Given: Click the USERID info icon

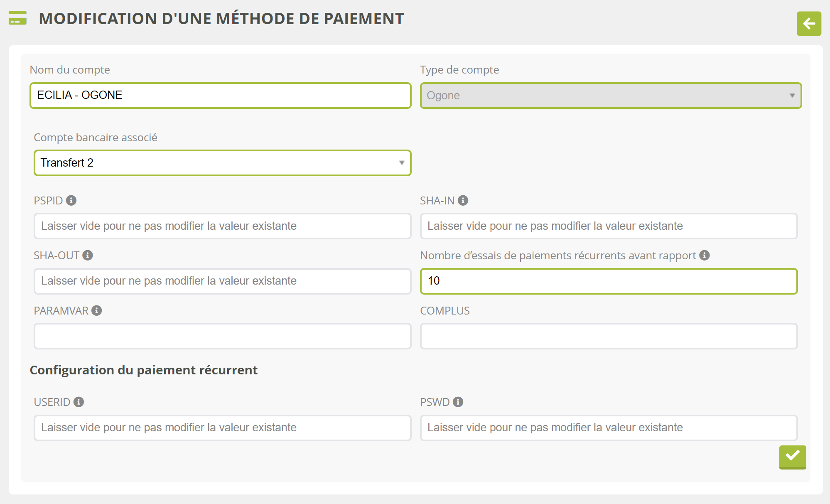Looking at the screenshot, I should pyautogui.click(x=79, y=402).
